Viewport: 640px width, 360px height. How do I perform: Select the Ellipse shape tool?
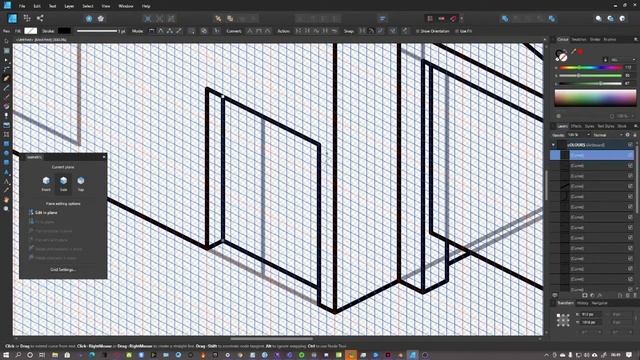click(6, 153)
